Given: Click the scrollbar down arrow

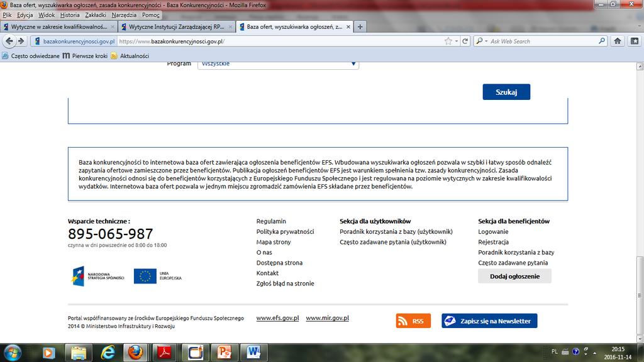Looking at the screenshot, I should click(640, 339).
